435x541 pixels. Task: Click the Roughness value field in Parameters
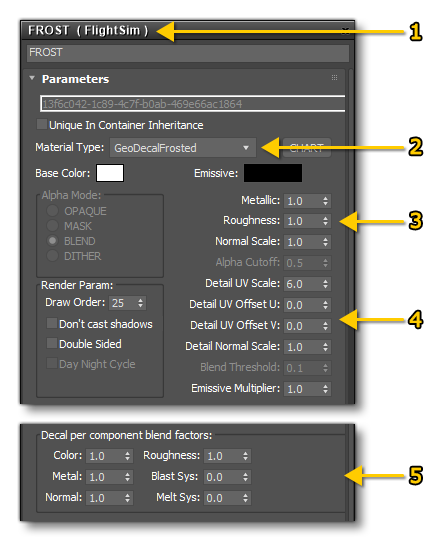(x=302, y=221)
